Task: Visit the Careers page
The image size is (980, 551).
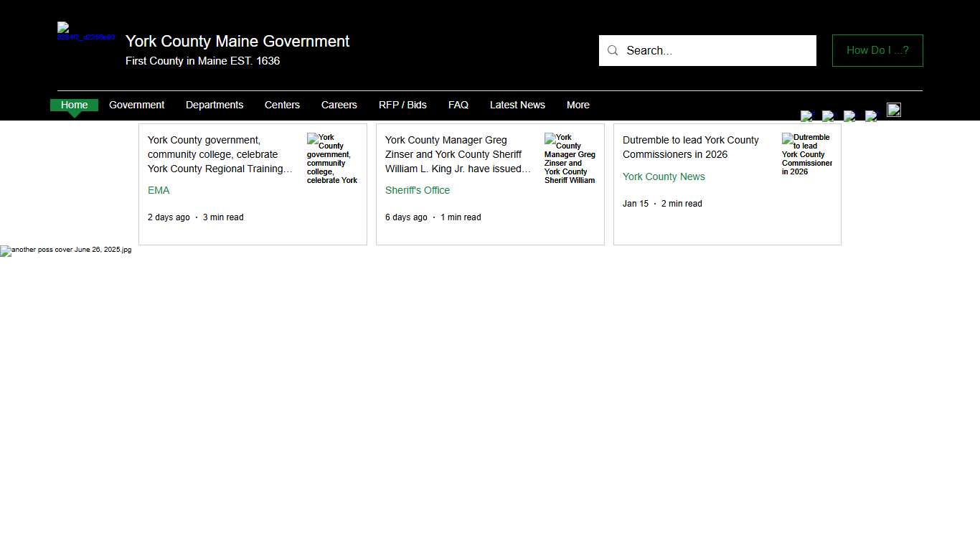Action: [339, 105]
